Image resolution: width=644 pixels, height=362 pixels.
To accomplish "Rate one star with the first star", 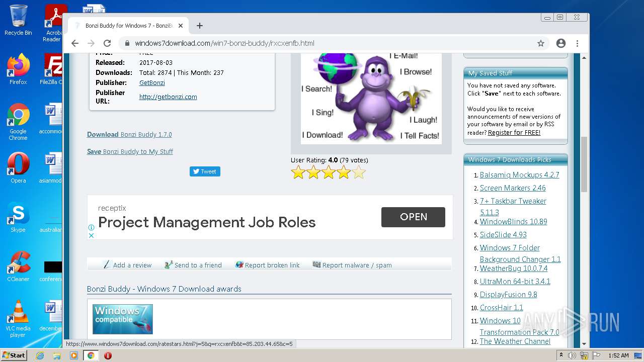I will (x=298, y=173).
